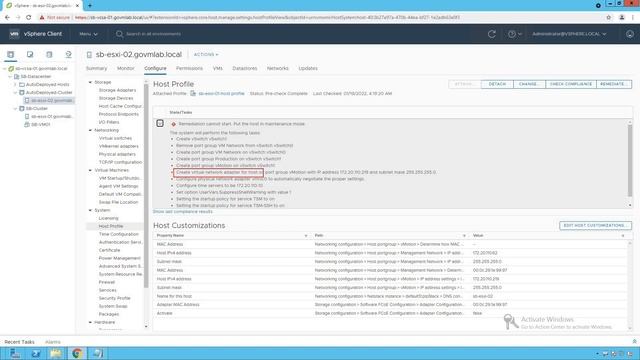Click the browser reload icon
640x360 pixels.
[x=29, y=18]
